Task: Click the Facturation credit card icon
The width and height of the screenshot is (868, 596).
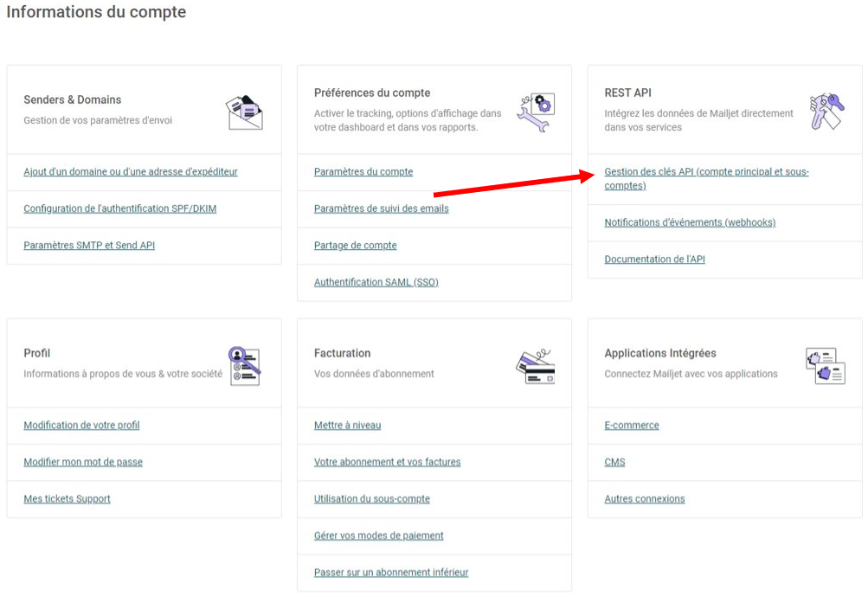Action: (536, 367)
